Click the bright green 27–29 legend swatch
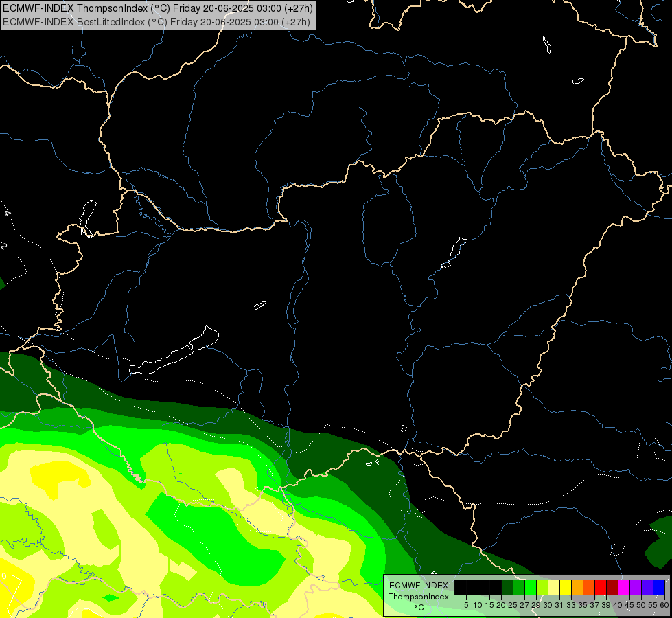 531,587
